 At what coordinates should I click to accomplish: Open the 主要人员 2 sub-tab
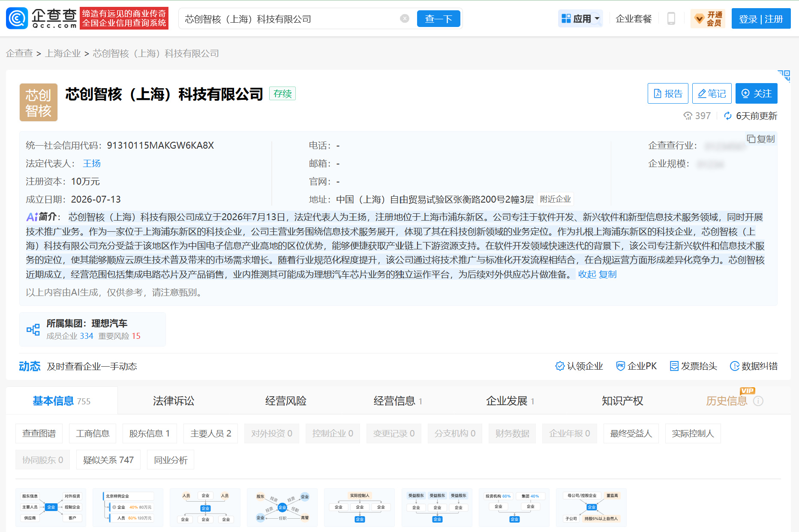pos(211,433)
